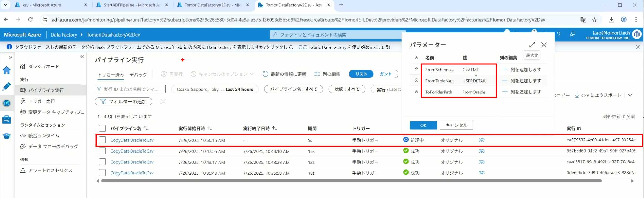644x198 pixels.
Task: Open the Manage toolbox icon in left rail
Action: point(7,120)
